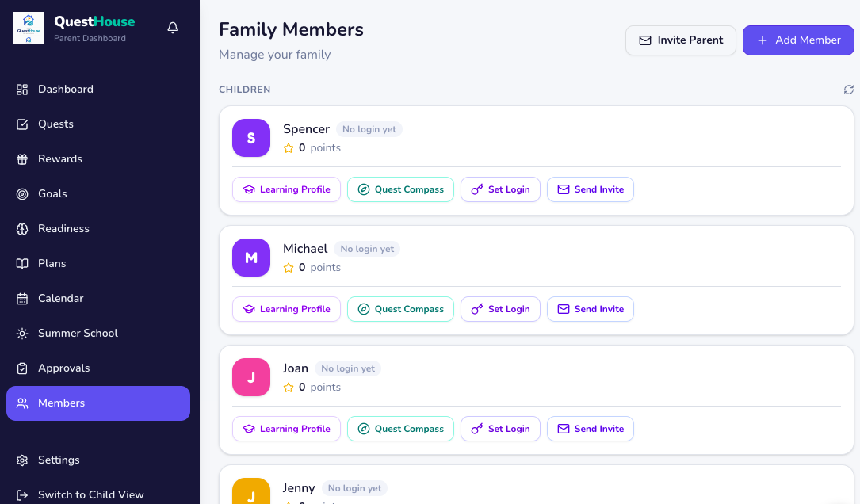Set Login for Joan
The image size is (860, 504).
click(x=500, y=429)
